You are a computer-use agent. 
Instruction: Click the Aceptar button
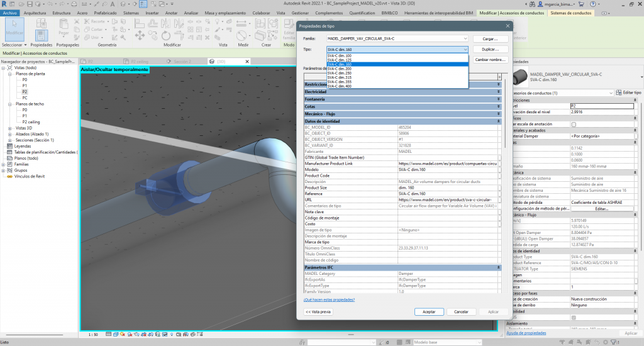point(429,311)
